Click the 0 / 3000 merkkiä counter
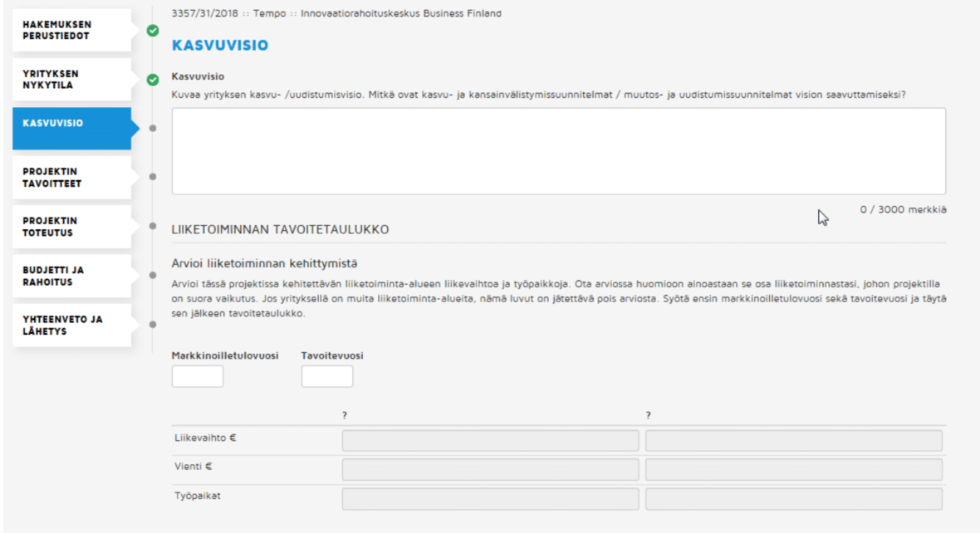The width and height of the screenshot is (980, 534). (903, 209)
